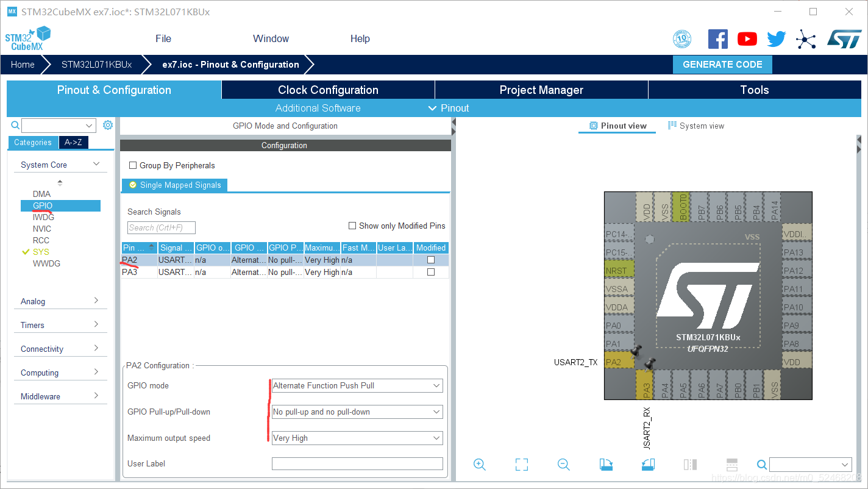Open the Window menu
Screen dimensions: 868x489
click(x=271, y=38)
